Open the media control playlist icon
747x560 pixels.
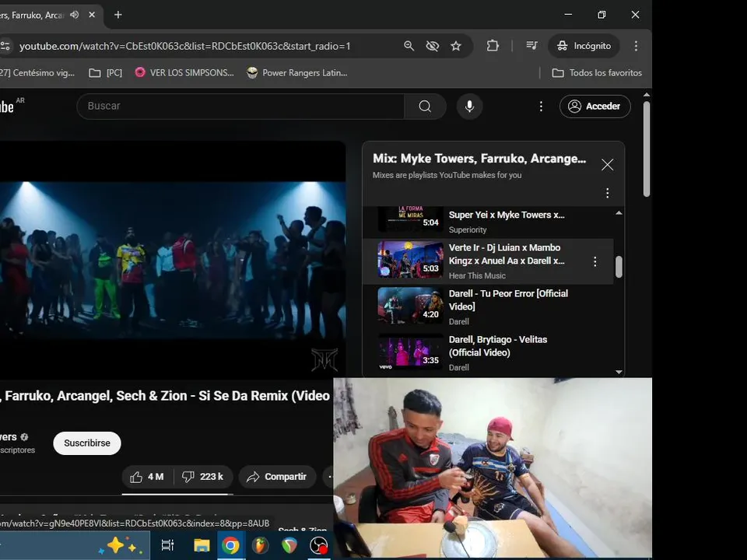point(531,46)
